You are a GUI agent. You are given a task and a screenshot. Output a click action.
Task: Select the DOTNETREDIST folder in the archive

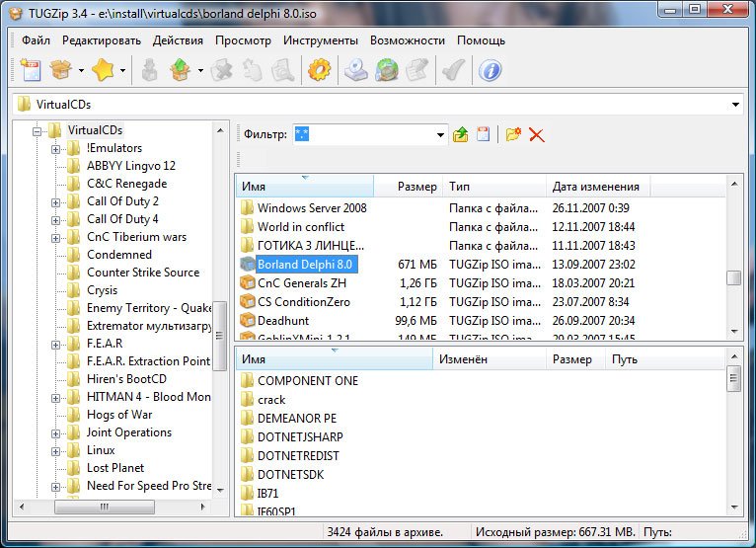coord(298,456)
